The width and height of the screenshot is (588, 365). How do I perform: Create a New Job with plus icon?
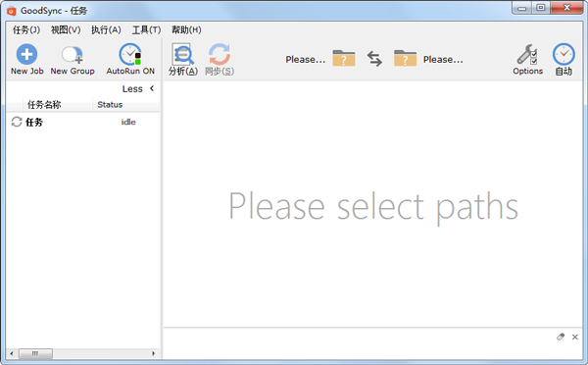tap(26, 54)
